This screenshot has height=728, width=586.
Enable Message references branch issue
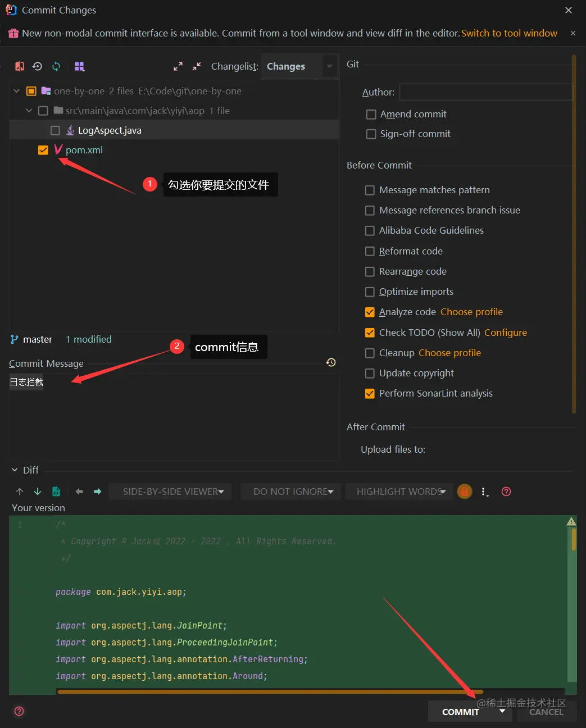pyautogui.click(x=370, y=210)
